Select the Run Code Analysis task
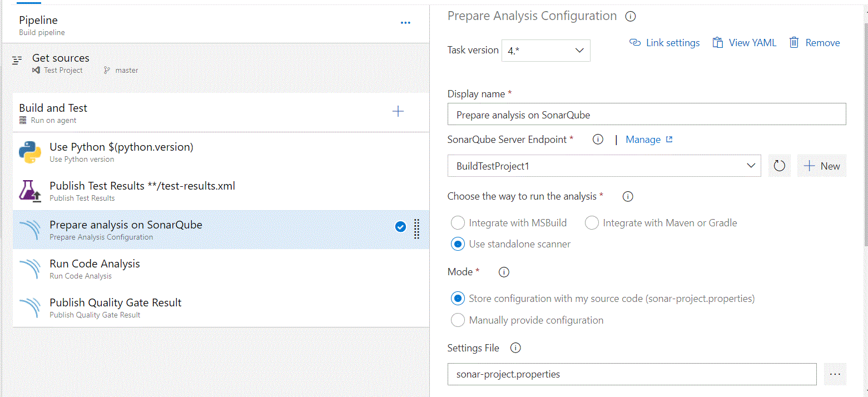The width and height of the screenshot is (868, 397). tap(95, 269)
